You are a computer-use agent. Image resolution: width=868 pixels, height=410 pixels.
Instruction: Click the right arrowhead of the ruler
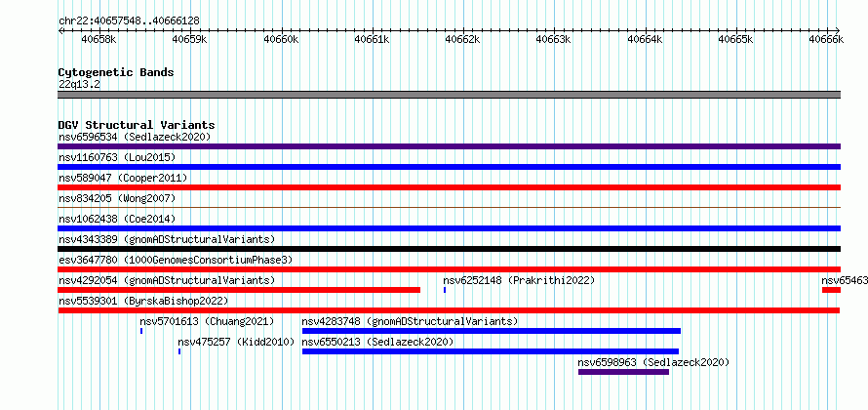coord(838,30)
